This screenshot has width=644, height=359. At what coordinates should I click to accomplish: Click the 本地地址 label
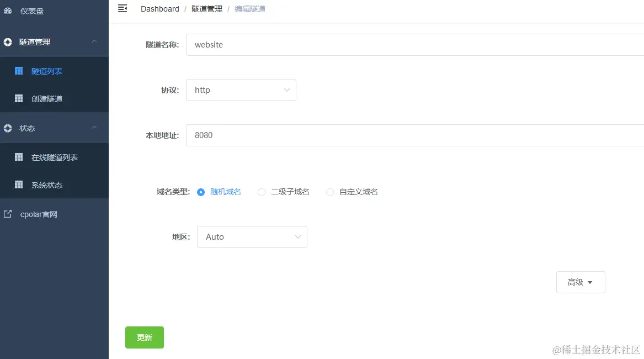click(162, 135)
